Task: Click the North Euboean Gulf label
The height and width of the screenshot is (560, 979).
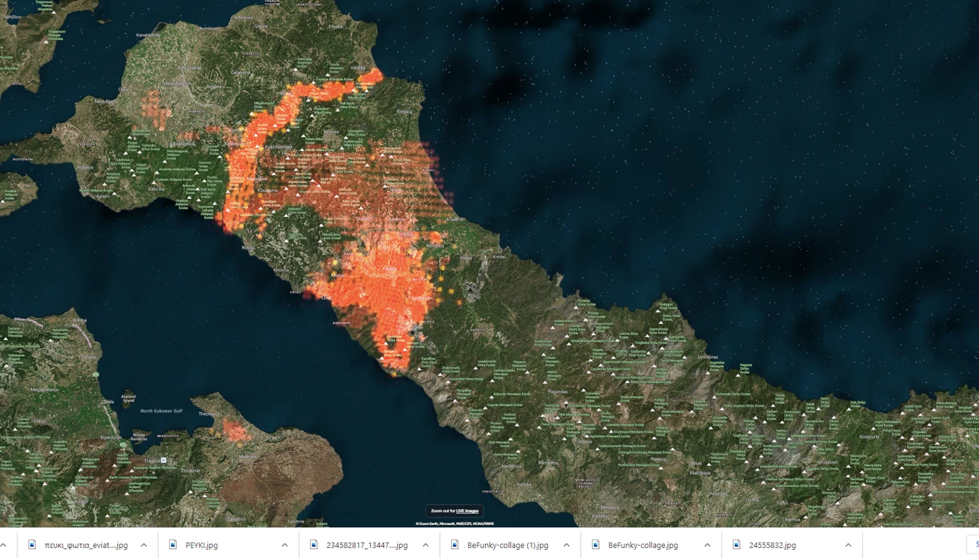Action: [161, 411]
